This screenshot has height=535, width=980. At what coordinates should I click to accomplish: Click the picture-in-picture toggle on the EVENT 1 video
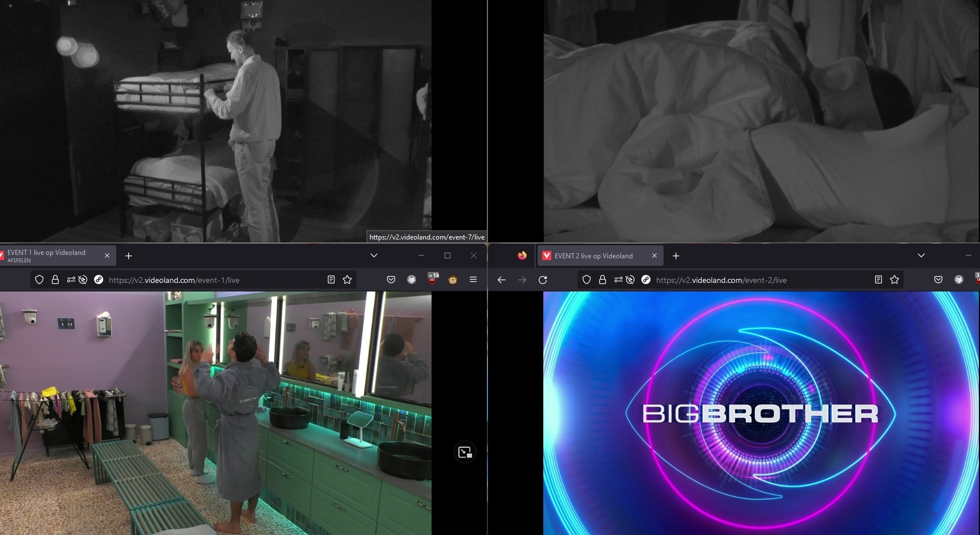[x=465, y=452]
